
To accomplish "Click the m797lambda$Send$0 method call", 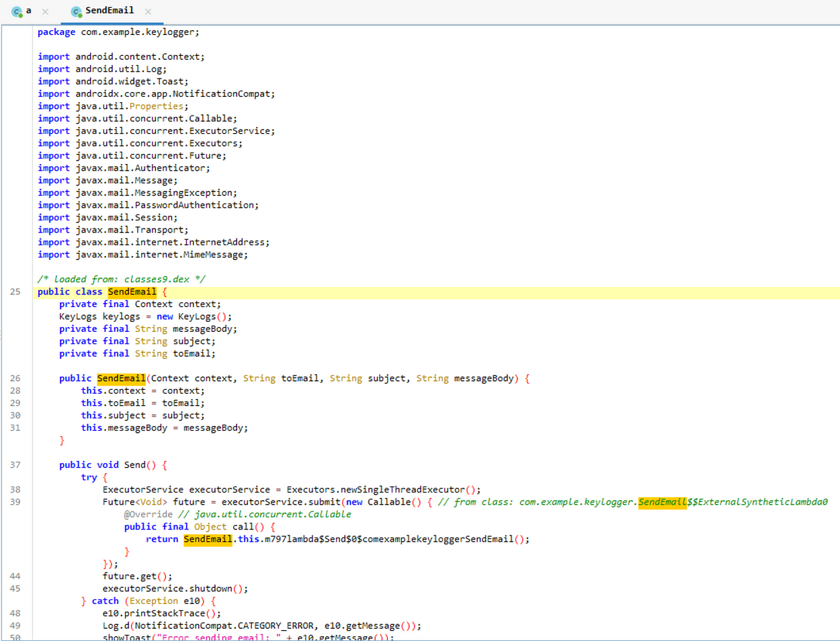I will (396, 540).
